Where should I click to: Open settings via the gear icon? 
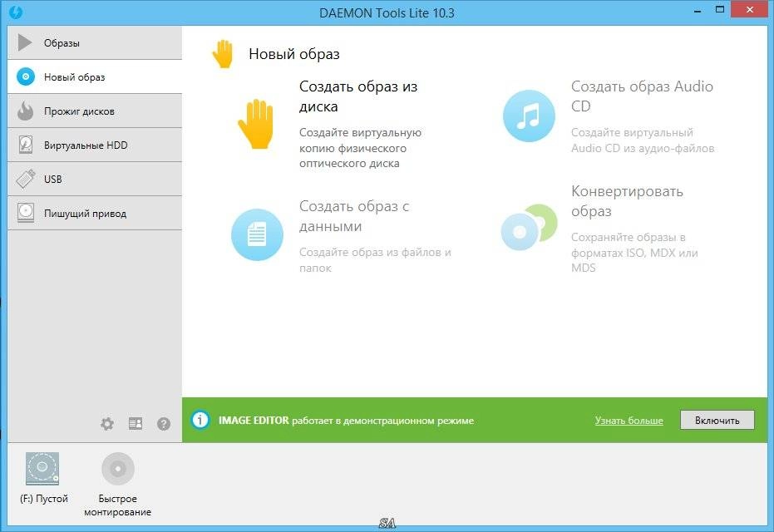(107, 423)
